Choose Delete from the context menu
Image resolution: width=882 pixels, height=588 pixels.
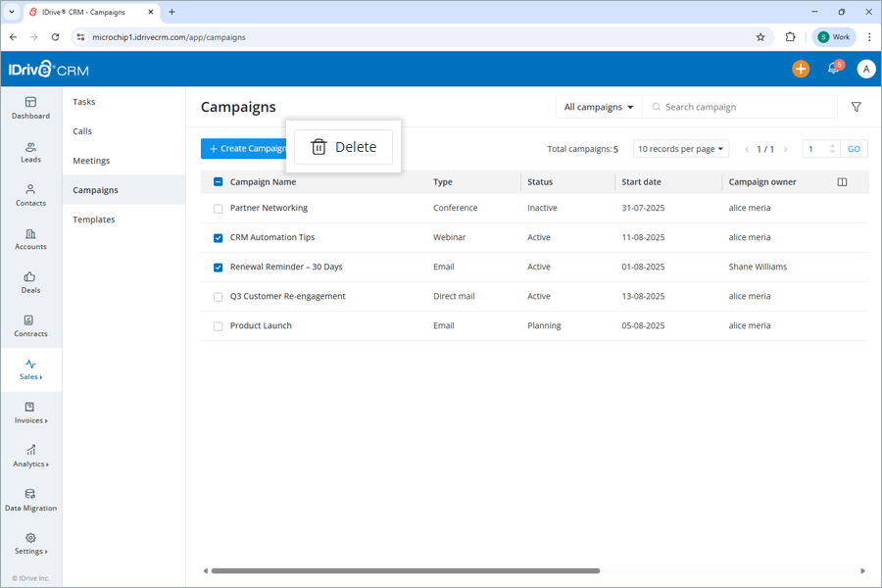(x=342, y=146)
